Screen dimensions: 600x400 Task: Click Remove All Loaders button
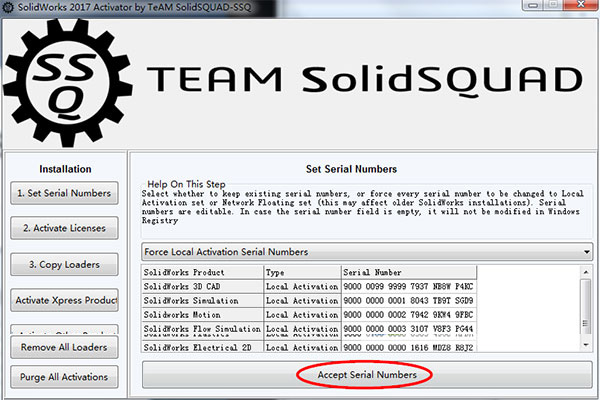(64, 347)
